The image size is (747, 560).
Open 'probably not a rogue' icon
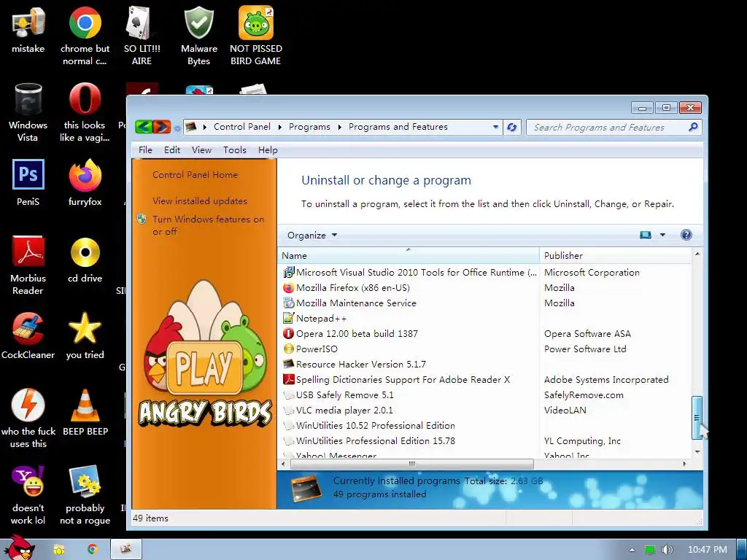pos(85,495)
